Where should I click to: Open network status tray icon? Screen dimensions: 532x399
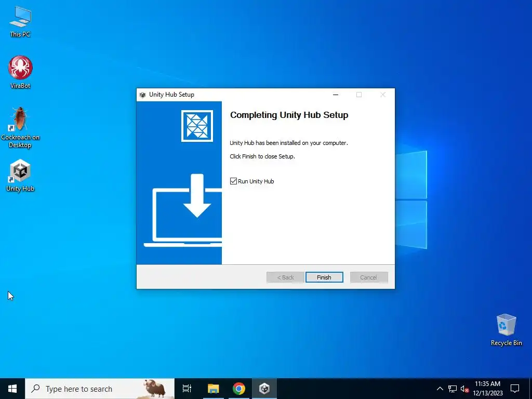pyautogui.click(x=453, y=389)
